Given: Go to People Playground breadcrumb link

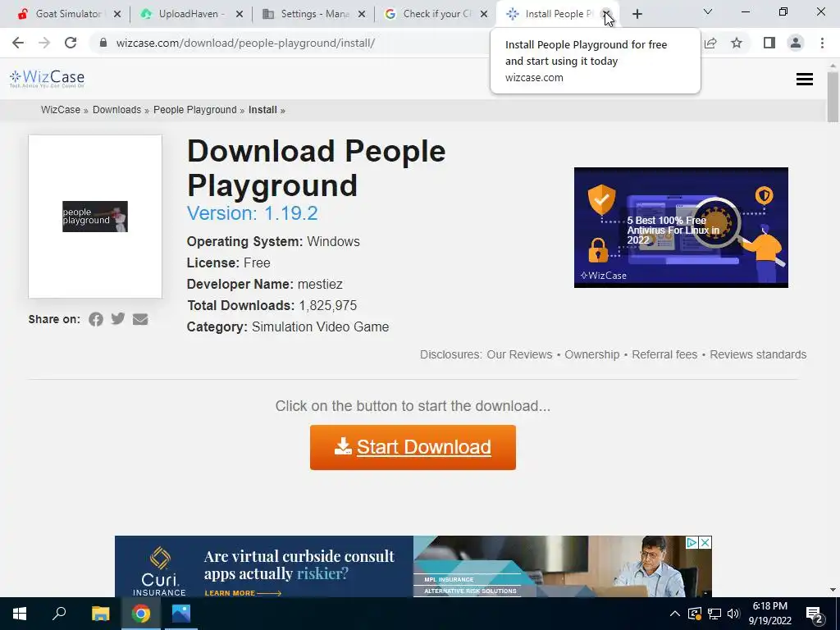Looking at the screenshot, I should pos(195,110).
